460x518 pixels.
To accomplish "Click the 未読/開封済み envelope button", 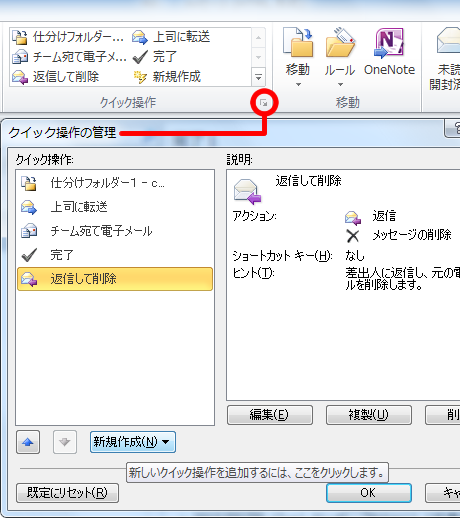I will pos(447,59).
